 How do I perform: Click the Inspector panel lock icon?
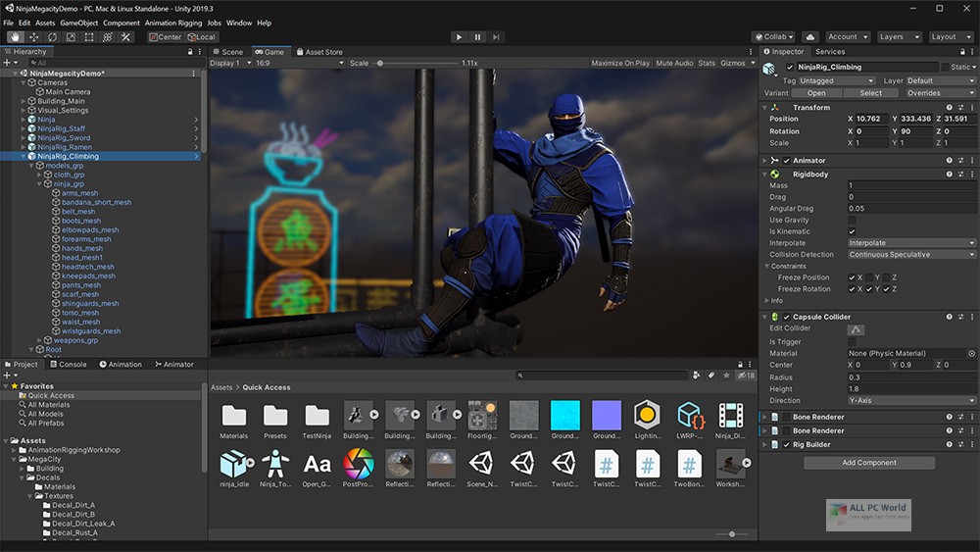click(962, 52)
